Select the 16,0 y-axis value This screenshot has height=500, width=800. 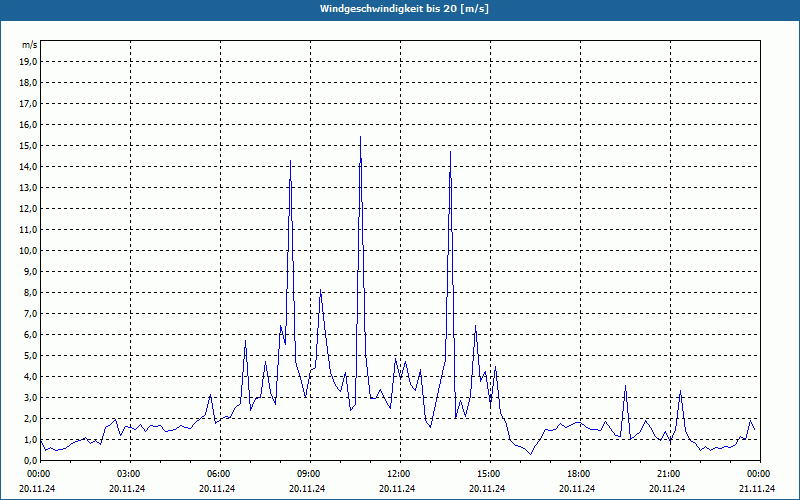point(28,124)
